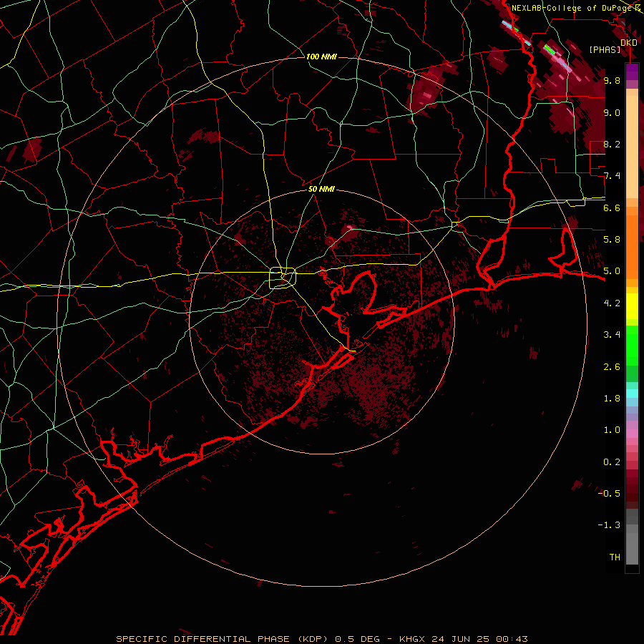Select the 0.2 value on the color scale
This screenshot has height=644, width=644.
[612, 462]
